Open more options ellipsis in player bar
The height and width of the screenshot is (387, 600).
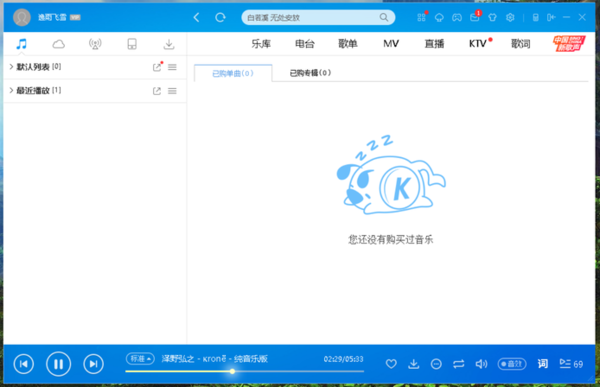tap(436, 364)
